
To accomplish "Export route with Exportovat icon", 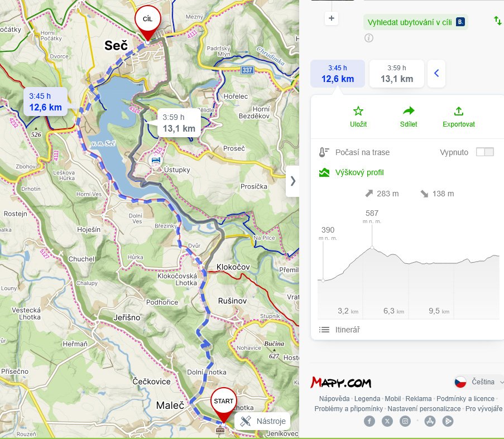I will pyautogui.click(x=458, y=117).
